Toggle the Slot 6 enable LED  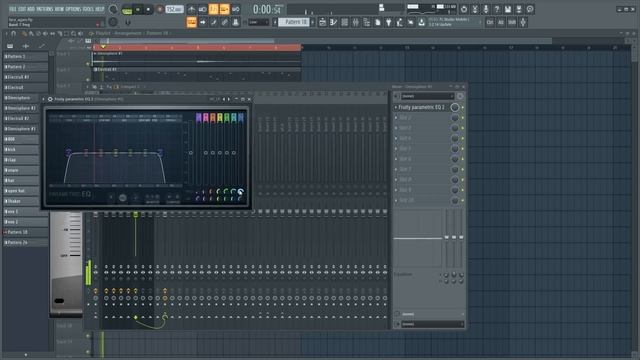[462, 159]
